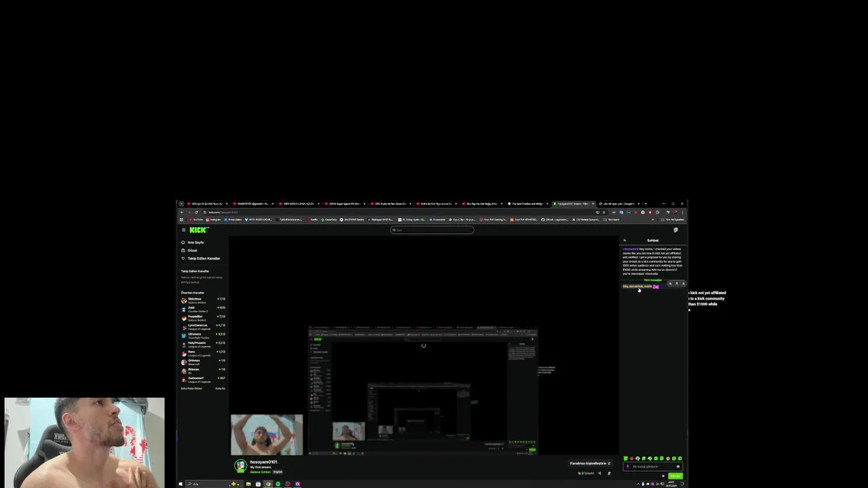Click the streamer webcam thumbnail in video
The height and width of the screenshot is (488, 868).
(x=267, y=434)
